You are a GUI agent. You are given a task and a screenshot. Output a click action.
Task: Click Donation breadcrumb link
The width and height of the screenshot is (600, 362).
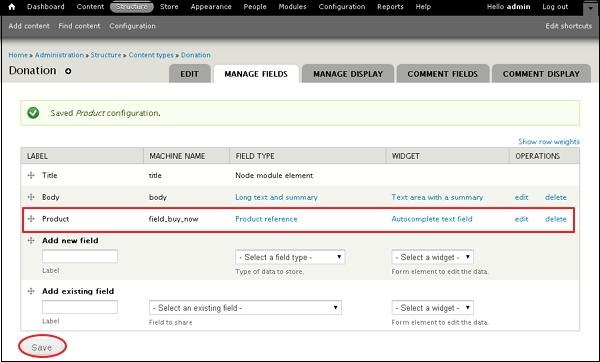[x=196, y=55]
